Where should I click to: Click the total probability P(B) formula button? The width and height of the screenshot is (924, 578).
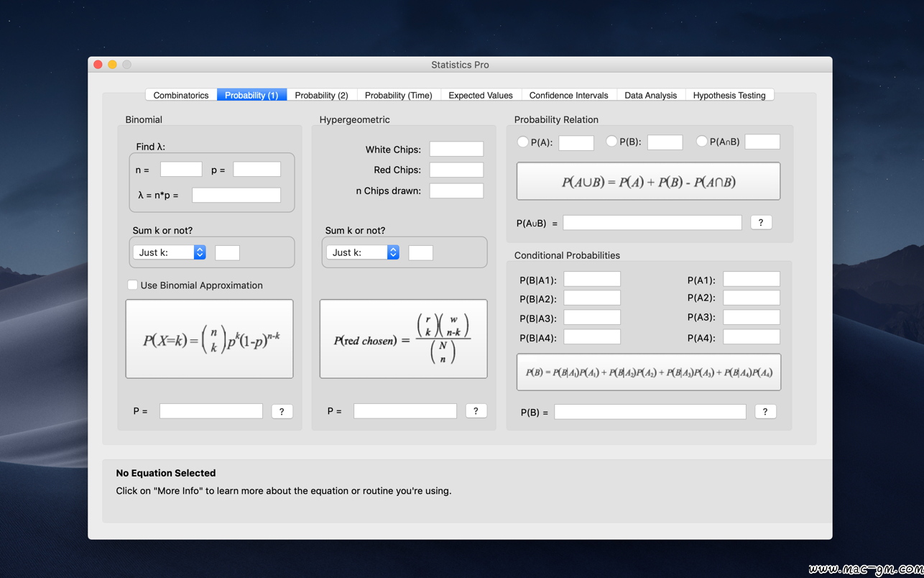(x=649, y=372)
